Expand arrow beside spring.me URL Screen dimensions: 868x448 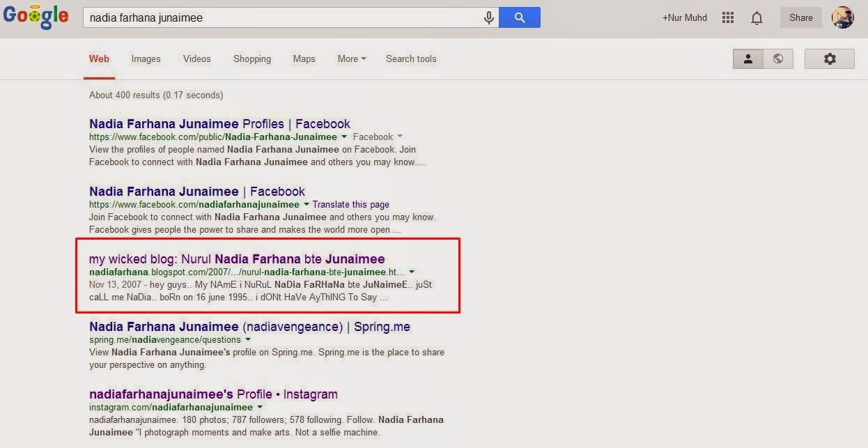248,340
